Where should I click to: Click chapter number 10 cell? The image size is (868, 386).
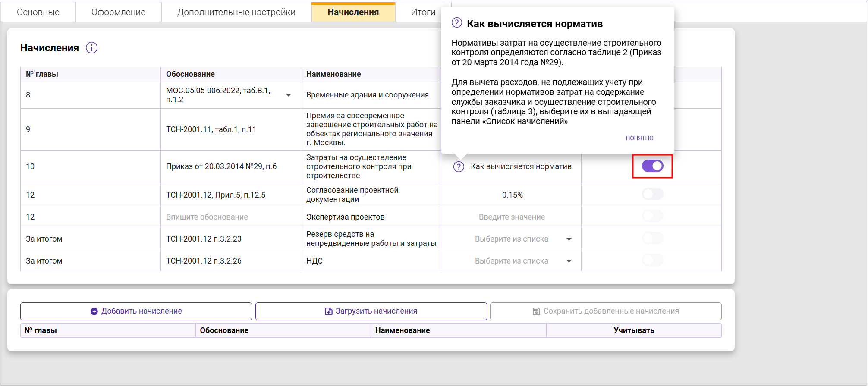91,166
